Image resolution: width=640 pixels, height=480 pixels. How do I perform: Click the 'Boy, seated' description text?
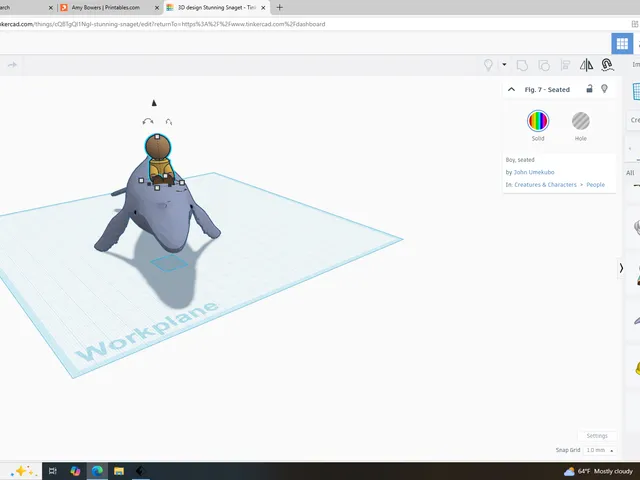520,160
